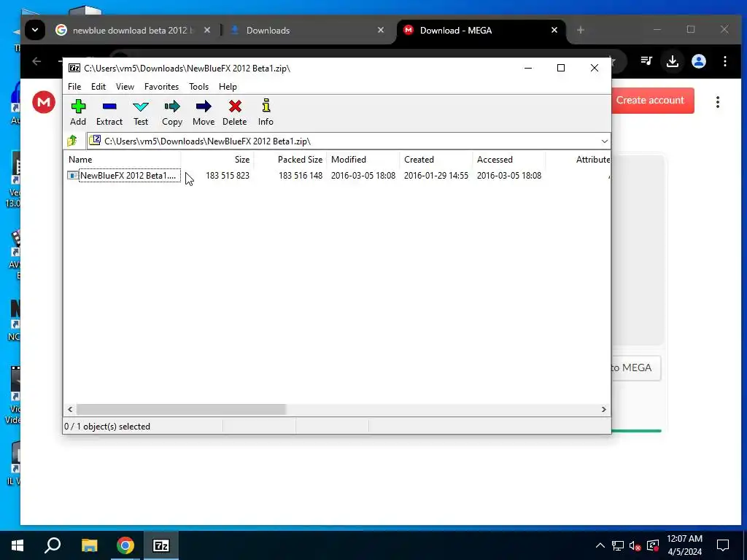The width and height of the screenshot is (747, 560).
Task: Switch to the newblue download beta 2012 tab
Action: click(x=133, y=31)
